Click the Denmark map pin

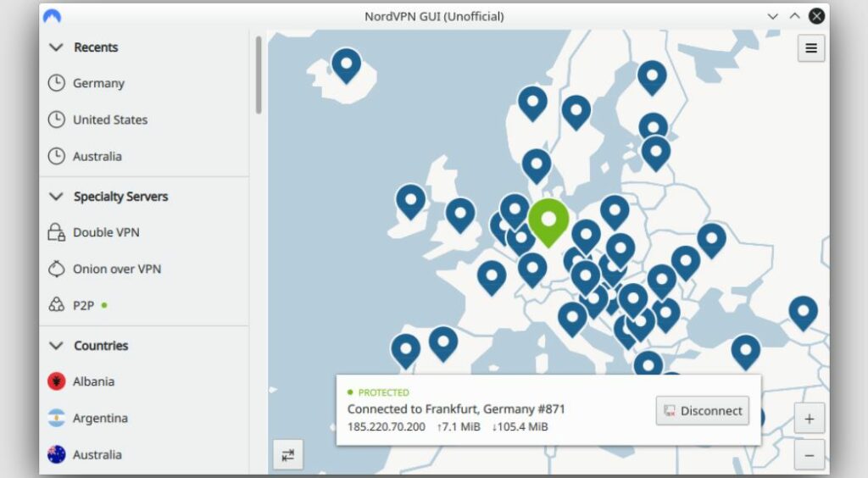point(537,166)
